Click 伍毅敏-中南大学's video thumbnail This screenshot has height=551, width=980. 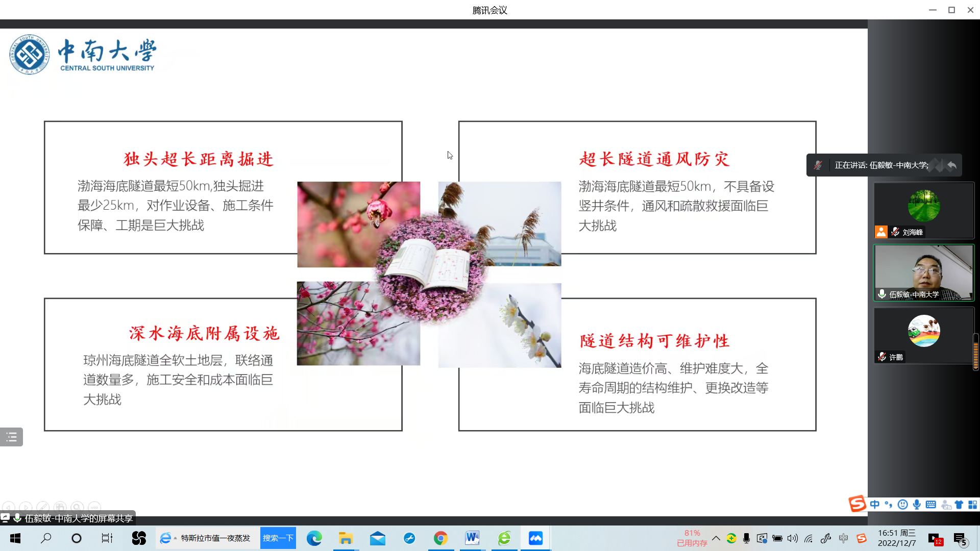click(x=923, y=272)
